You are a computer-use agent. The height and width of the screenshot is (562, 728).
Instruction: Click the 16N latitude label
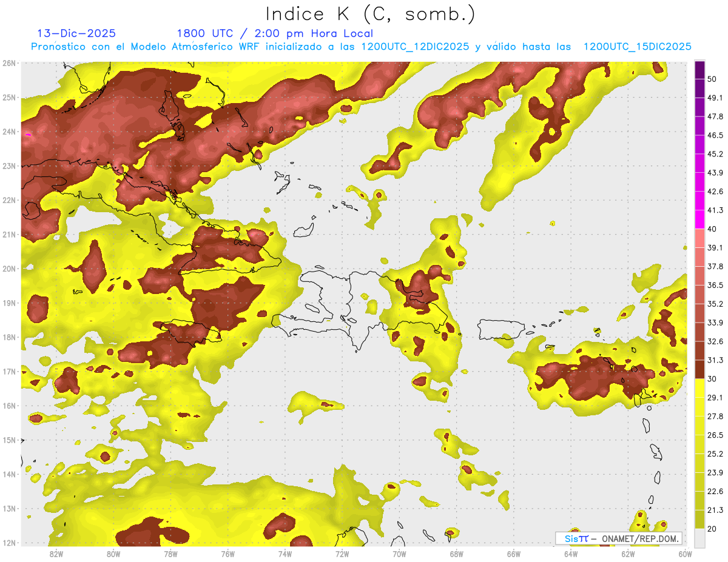click(9, 406)
